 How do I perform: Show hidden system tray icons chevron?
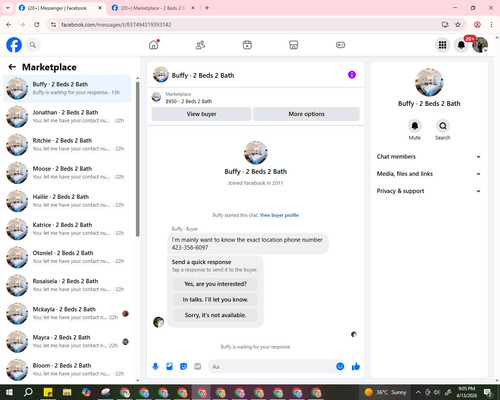418,392
